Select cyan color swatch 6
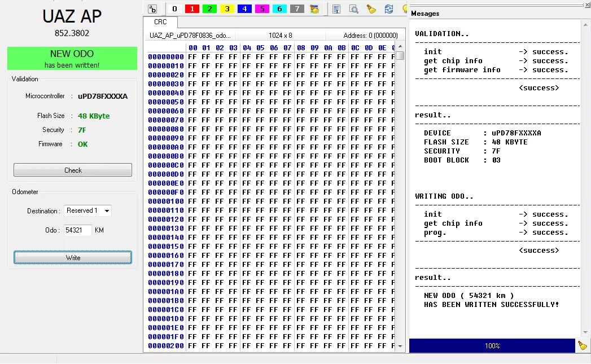591x364 pixels. pyautogui.click(x=279, y=8)
